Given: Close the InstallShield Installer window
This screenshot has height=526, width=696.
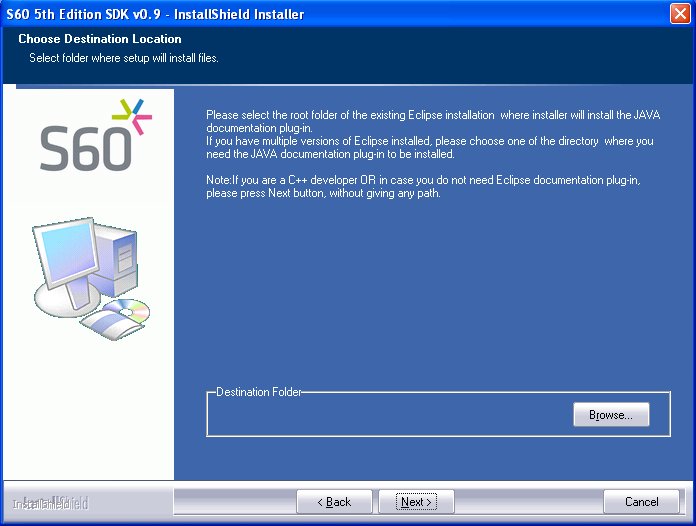Looking at the screenshot, I should pyautogui.click(x=680, y=14).
